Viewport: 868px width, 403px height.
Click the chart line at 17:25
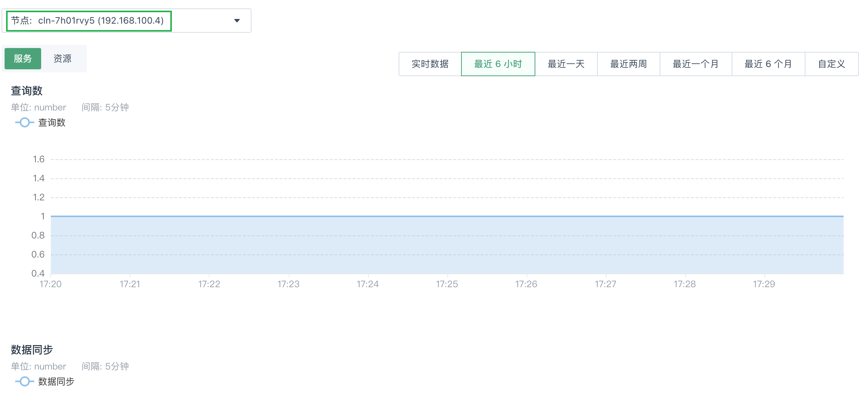(448, 216)
